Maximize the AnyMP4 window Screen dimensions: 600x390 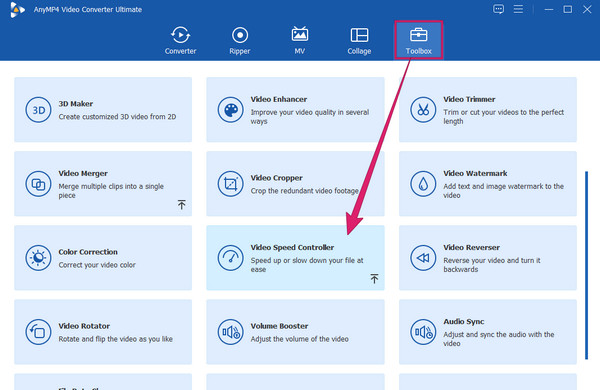[x=568, y=9]
